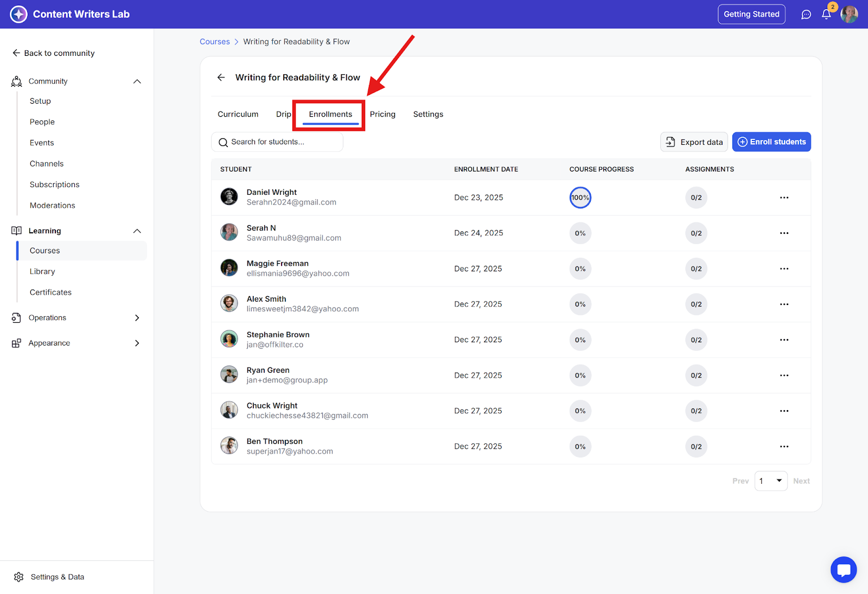Collapse the Community sidebar section
The image size is (868, 594).
tap(137, 81)
